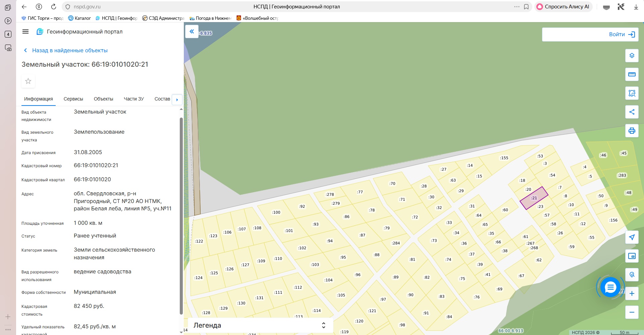Zoom in with the plus button
Screen dimensions: 644x335
coord(632,293)
